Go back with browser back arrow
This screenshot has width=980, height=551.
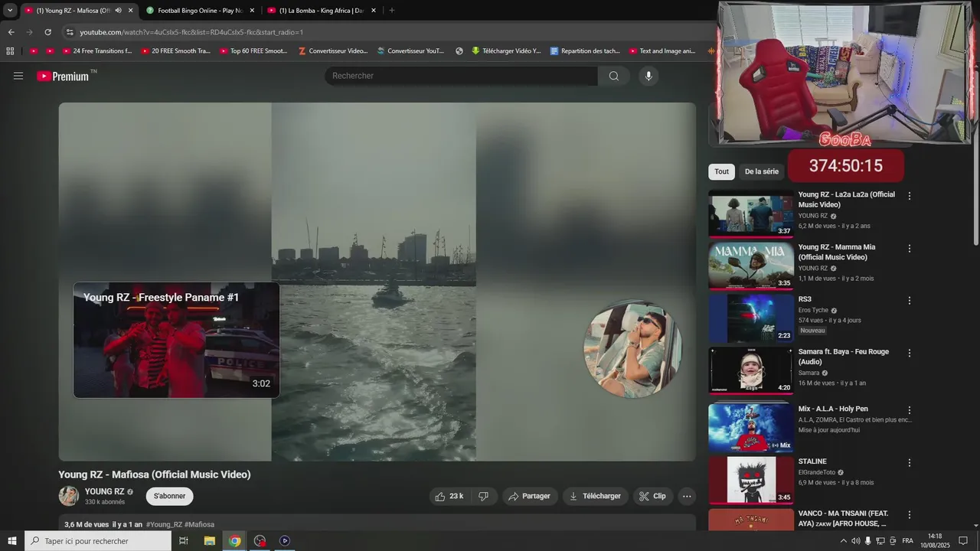click(x=11, y=32)
